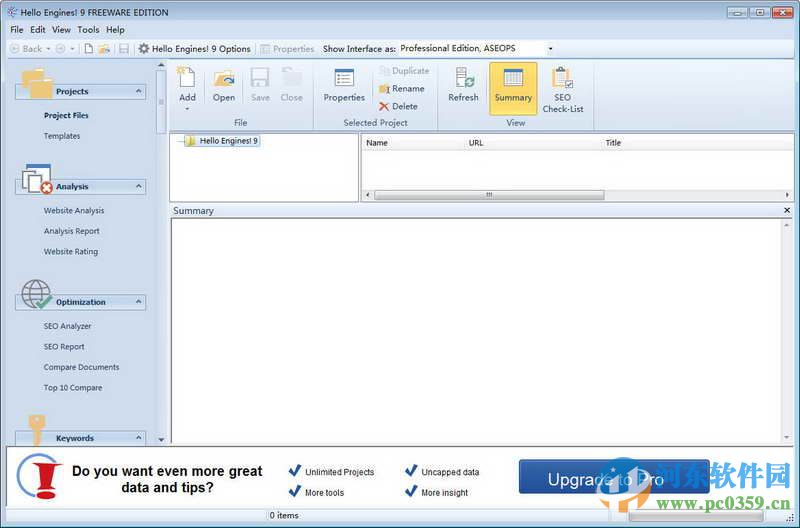
Task: Toggle the Summary view button
Action: click(513, 88)
